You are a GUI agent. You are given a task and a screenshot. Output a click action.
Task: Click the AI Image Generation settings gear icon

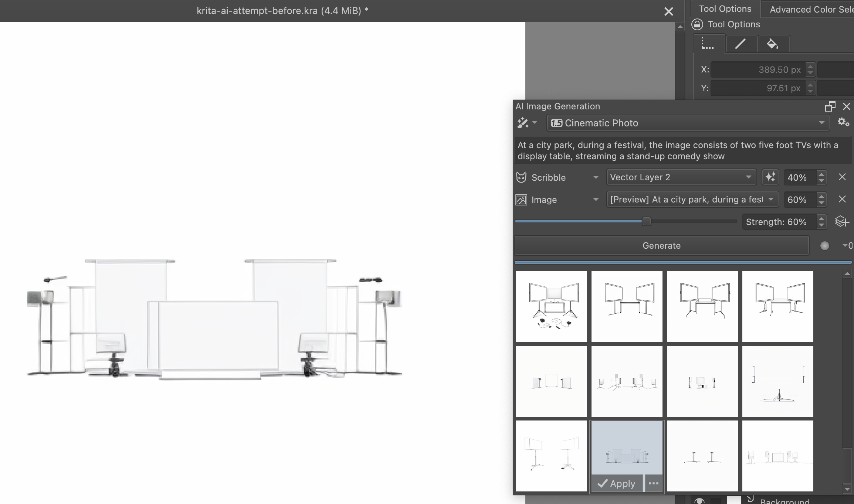point(843,122)
